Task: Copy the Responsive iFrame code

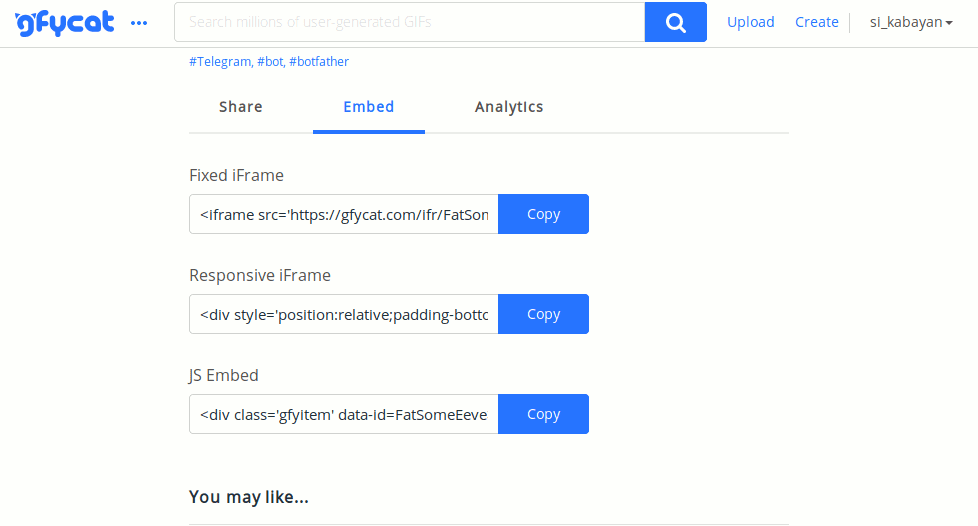Action: [x=543, y=314]
